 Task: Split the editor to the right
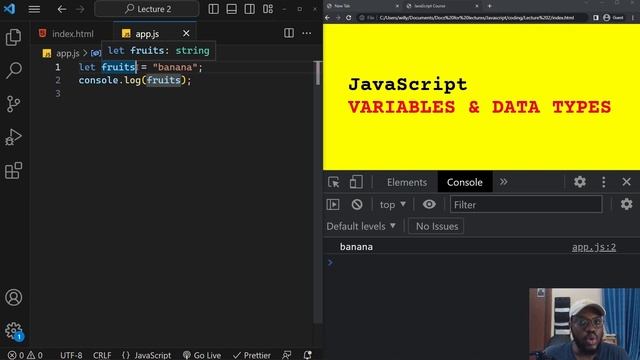tap(289, 33)
